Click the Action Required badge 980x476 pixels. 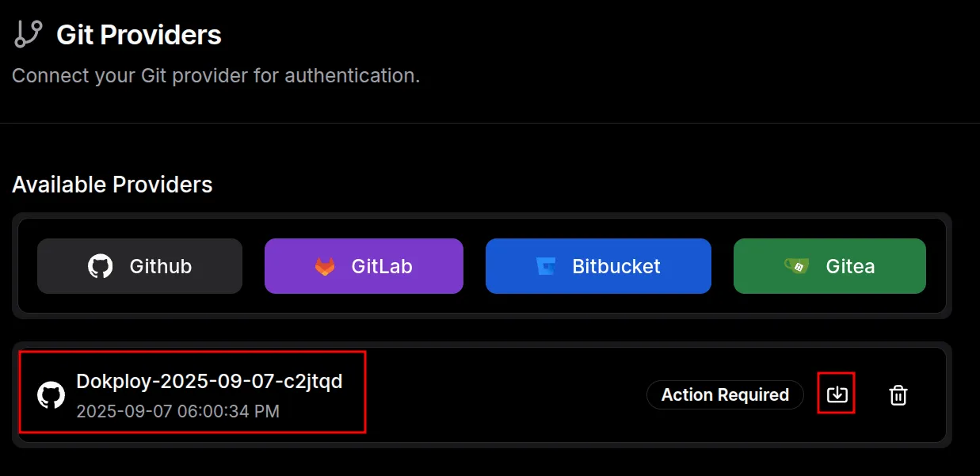(x=725, y=394)
